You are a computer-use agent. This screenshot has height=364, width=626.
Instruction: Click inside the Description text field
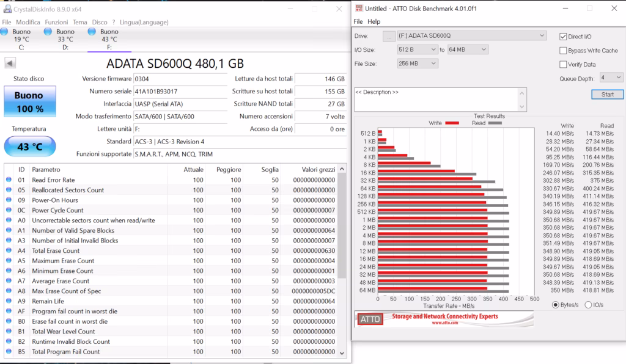coord(436,100)
